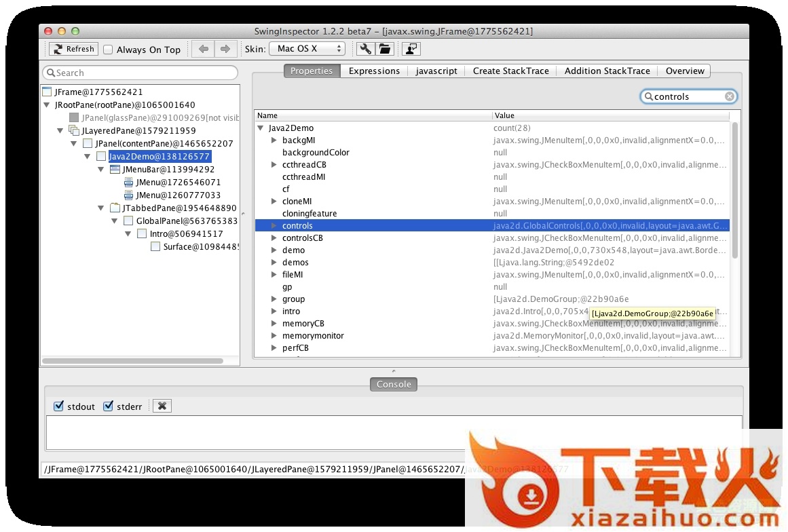Switch to the Expressions tab

pos(374,71)
